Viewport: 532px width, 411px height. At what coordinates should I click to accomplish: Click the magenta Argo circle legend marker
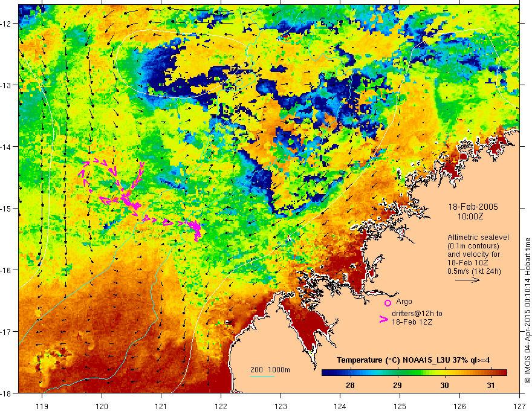coord(388,303)
